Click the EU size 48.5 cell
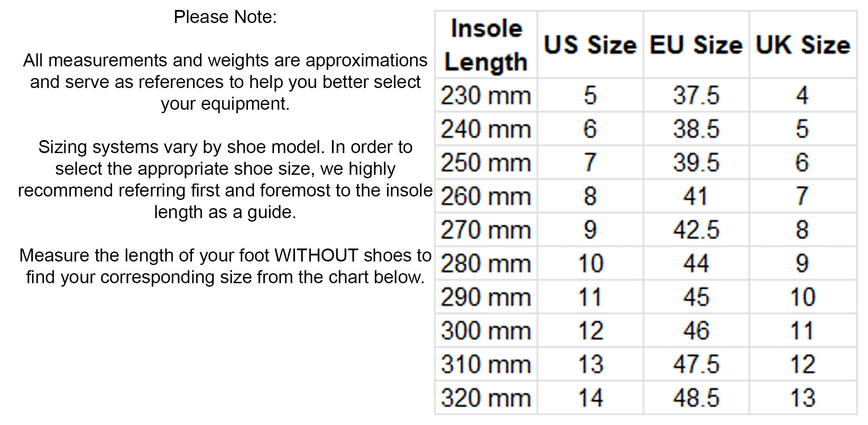Screen dimensions: 868x425 (696, 398)
